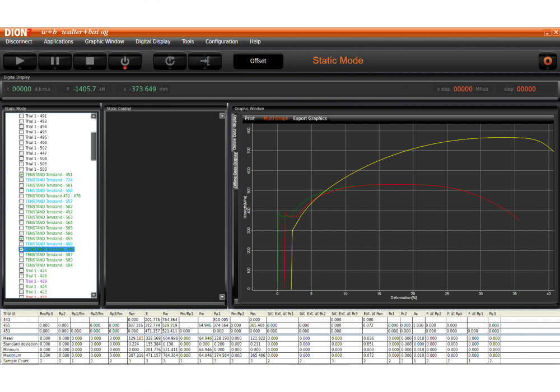Select the TENSTAND Tenstand - 584 row

(49, 265)
